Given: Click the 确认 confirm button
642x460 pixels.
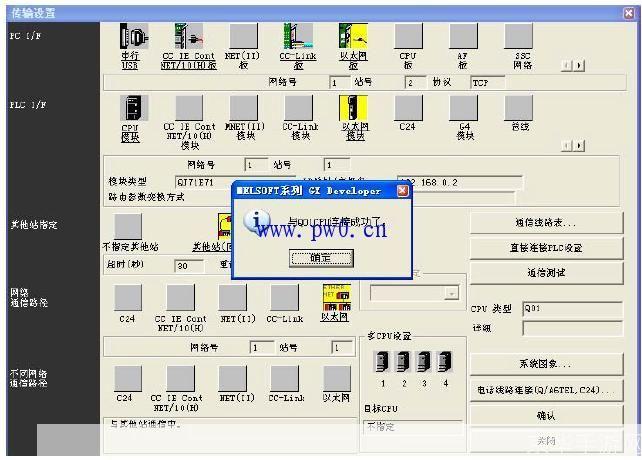Looking at the screenshot, I should coord(547,416).
